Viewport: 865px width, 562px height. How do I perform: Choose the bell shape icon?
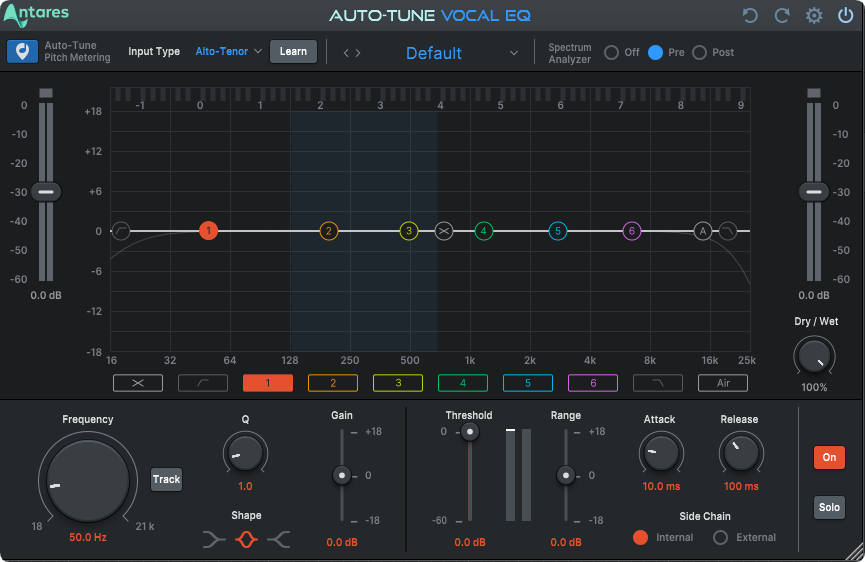247,539
